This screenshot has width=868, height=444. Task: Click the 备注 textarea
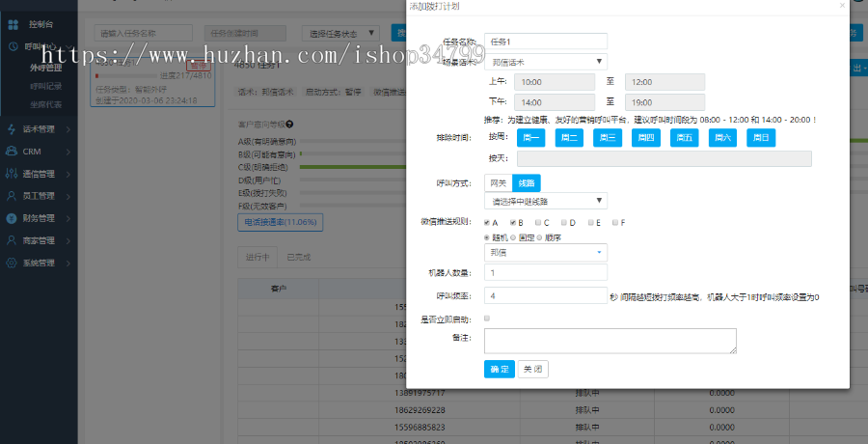point(610,341)
